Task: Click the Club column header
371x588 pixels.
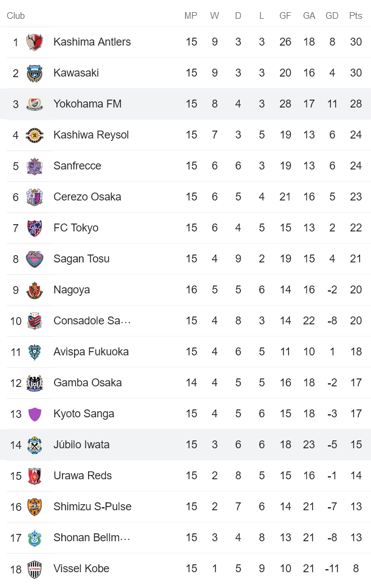Action: tap(15, 16)
